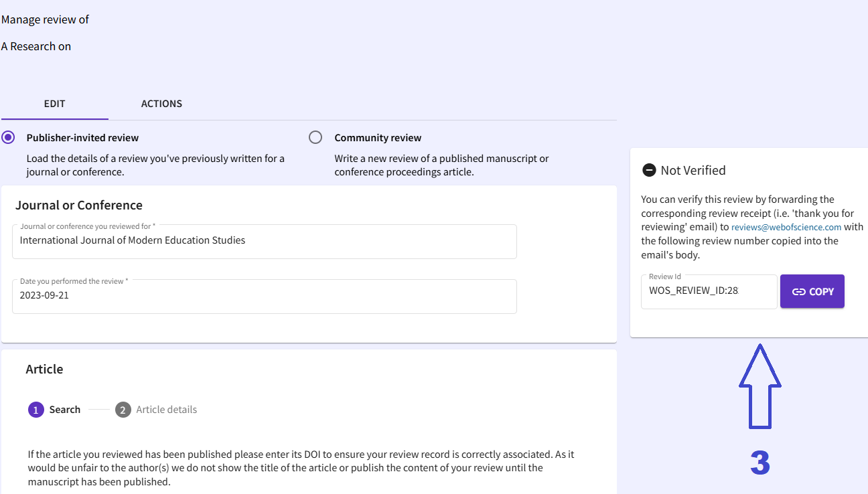Click the step 2 grey circle
This screenshot has height=494, width=868.
pyautogui.click(x=123, y=410)
